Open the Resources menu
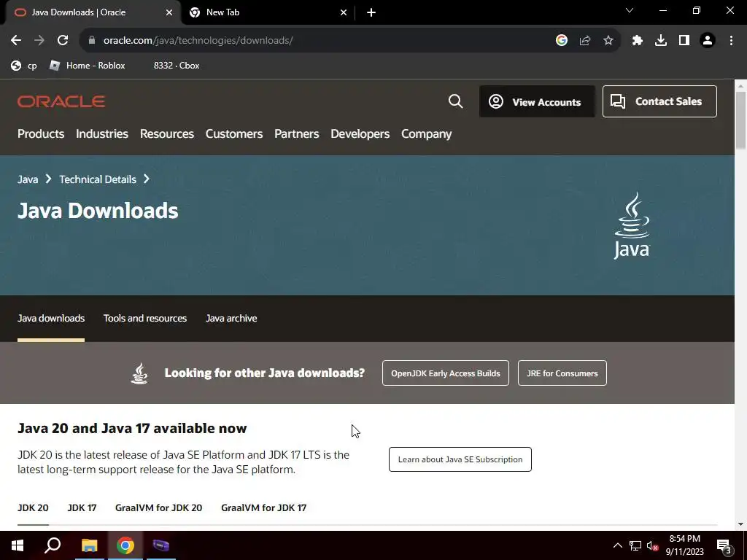Screen dimensions: 747x560 pyautogui.click(x=167, y=134)
